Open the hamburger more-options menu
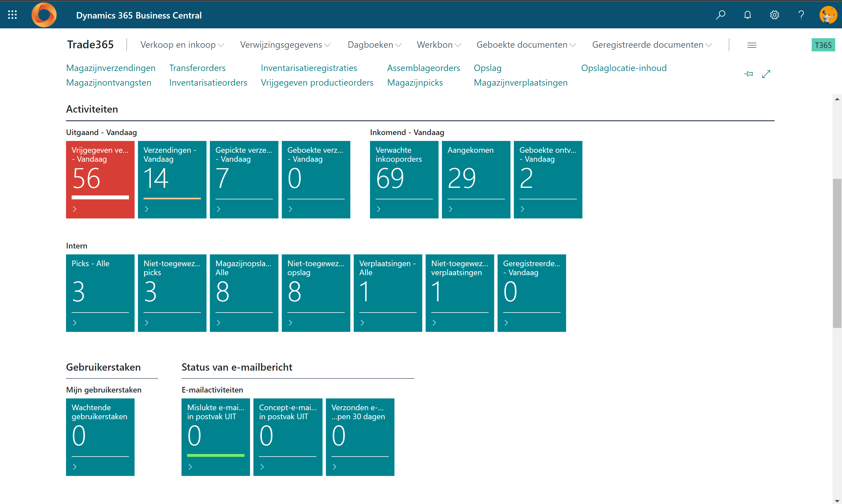This screenshot has width=842, height=504. click(x=752, y=45)
